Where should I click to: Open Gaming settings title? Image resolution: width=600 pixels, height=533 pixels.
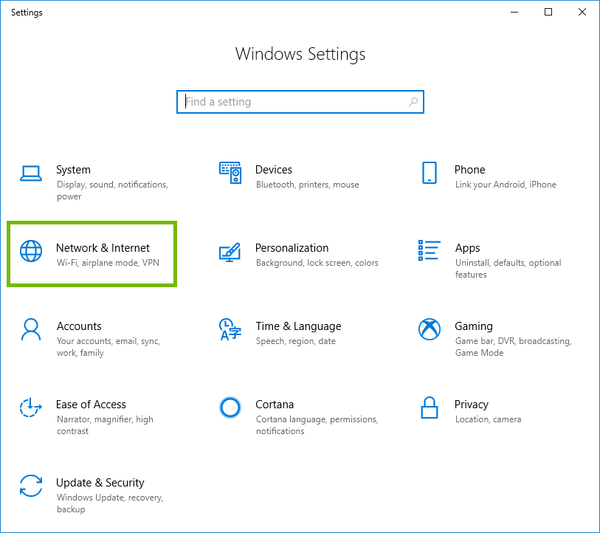(473, 326)
